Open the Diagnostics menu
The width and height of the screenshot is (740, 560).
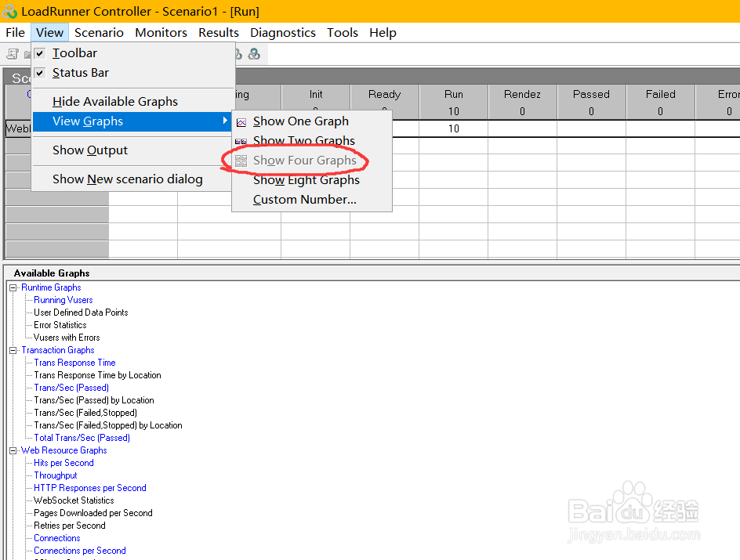(x=283, y=33)
